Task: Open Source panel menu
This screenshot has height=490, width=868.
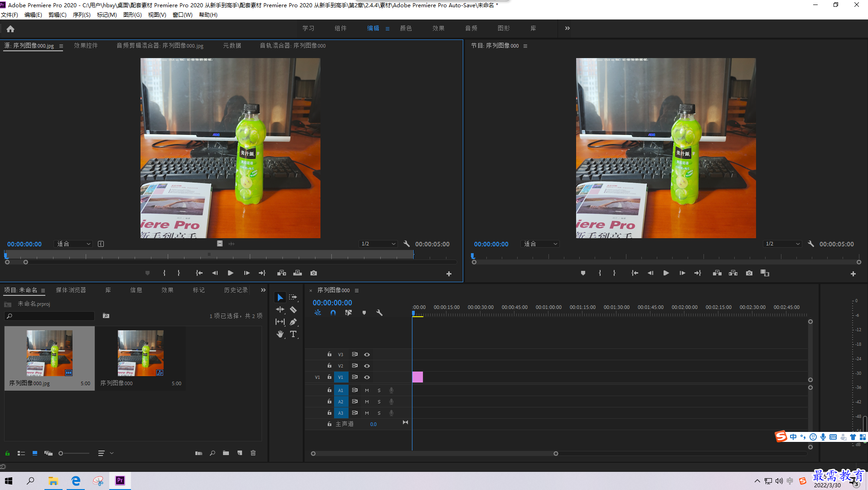Action: point(61,46)
